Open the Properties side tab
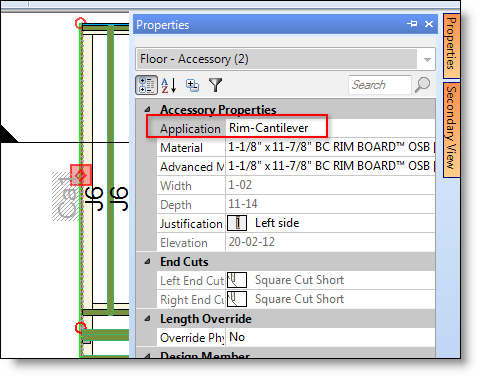This screenshot has width=477, height=375. tap(452, 45)
